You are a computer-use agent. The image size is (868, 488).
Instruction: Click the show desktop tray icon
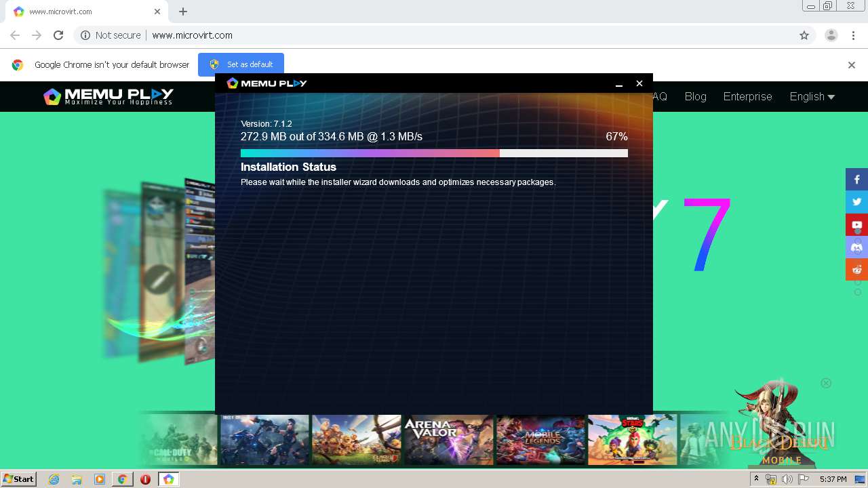[860, 479]
